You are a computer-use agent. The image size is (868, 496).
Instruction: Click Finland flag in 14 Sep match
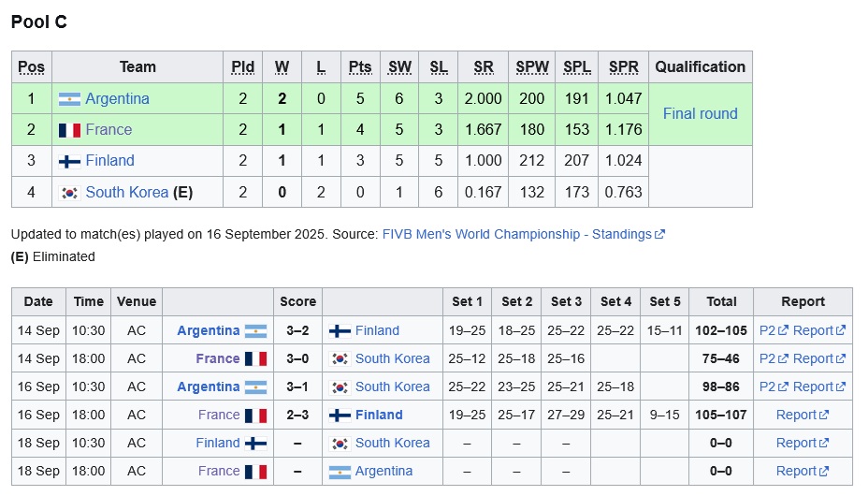click(x=340, y=331)
